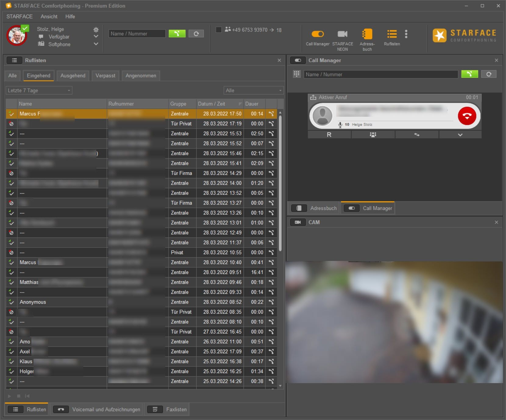Click the green dial button in Call Manager

coord(469,74)
